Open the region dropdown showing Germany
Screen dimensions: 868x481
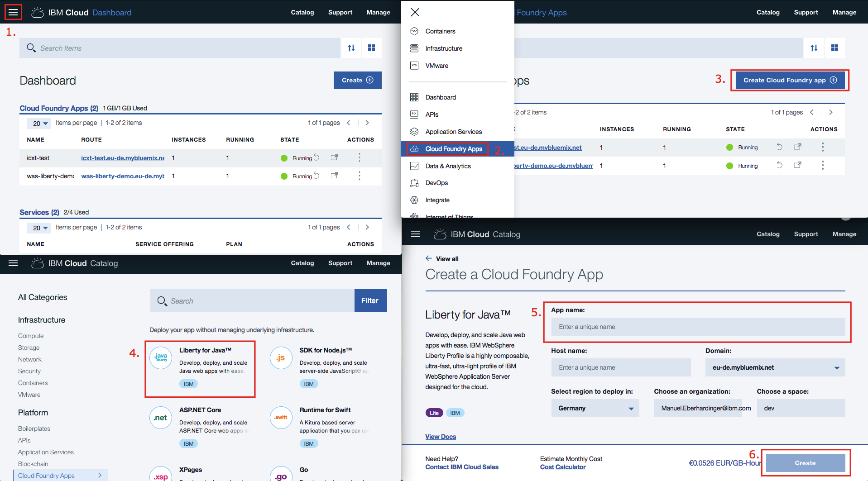(x=595, y=408)
